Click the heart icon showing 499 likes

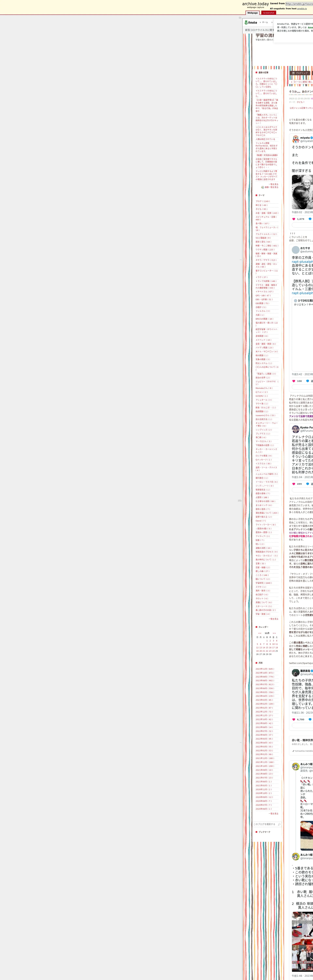(x=294, y=484)
